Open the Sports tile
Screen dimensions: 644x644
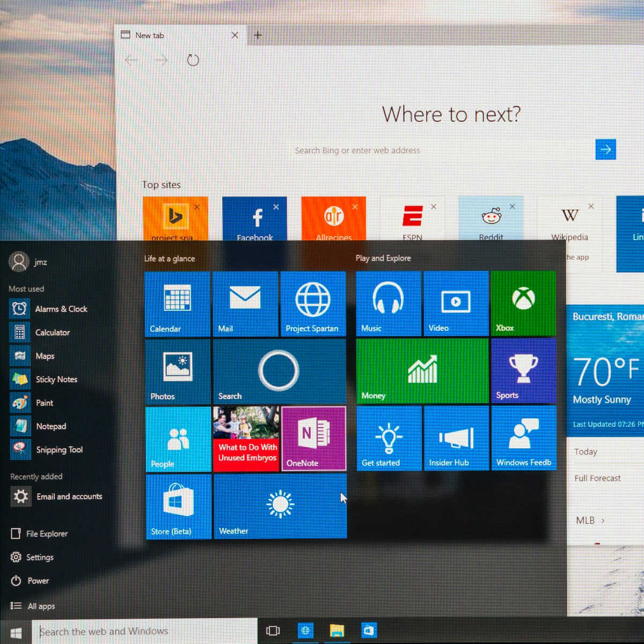click(524, 371)
